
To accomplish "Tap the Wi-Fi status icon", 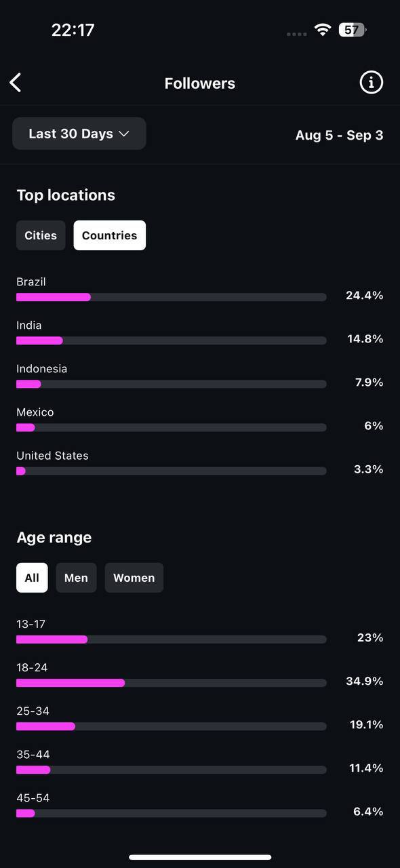I will 323,30.
